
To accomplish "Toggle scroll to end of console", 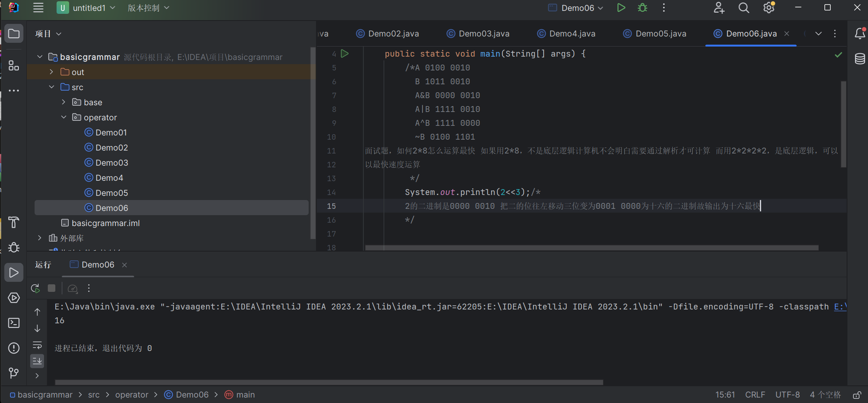I will click(37, 361).
